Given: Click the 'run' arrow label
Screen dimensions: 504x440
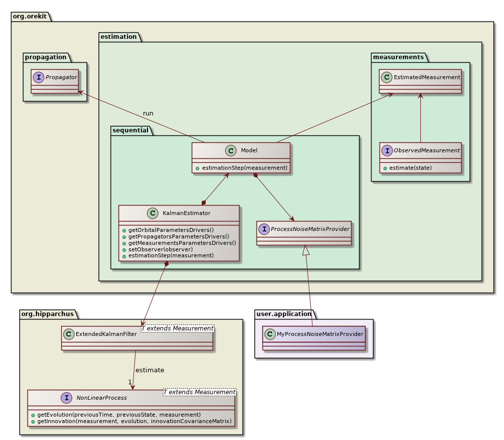Looking at the screenshot, I should click(148, 113).
